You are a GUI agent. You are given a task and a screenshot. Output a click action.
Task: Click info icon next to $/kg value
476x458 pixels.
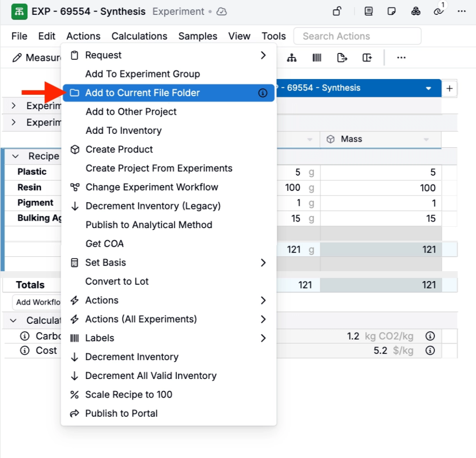430,351
